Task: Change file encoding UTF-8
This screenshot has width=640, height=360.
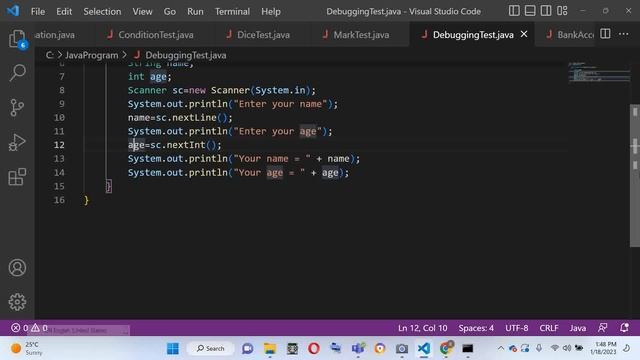Action: tap(516, 328)
